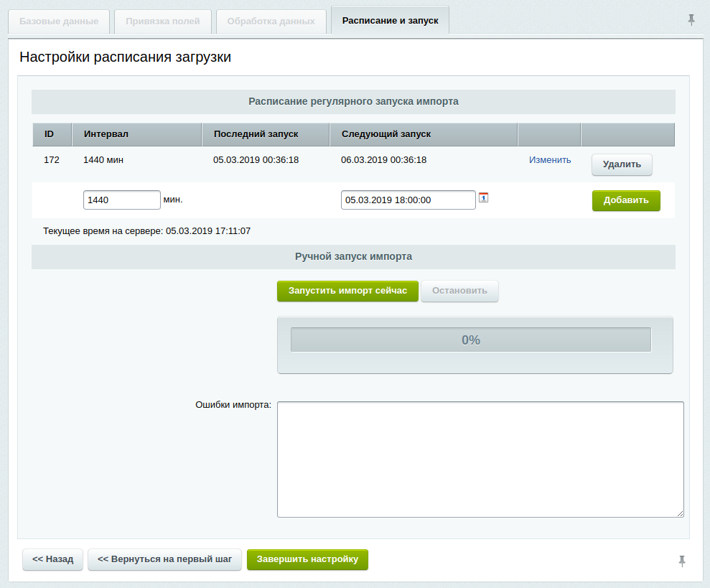
Task: Open the Привязка полей tab
Action: (163, 21)
